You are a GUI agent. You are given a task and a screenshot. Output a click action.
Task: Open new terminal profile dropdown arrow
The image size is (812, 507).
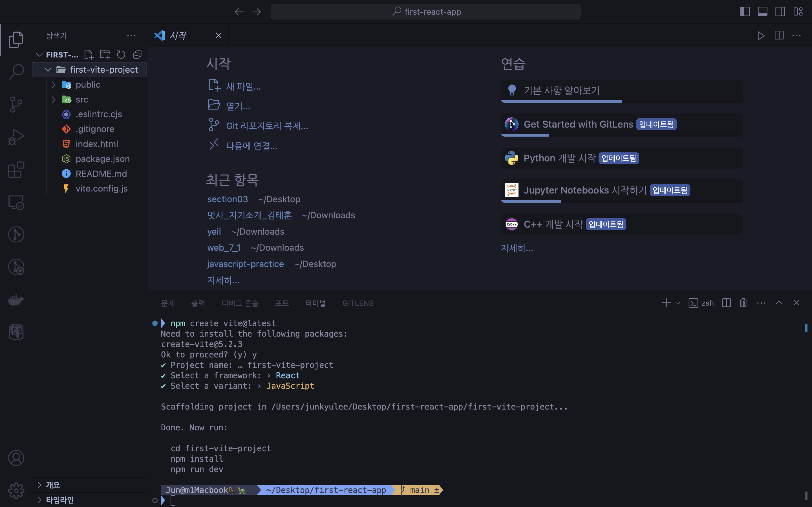click(678, 303)
